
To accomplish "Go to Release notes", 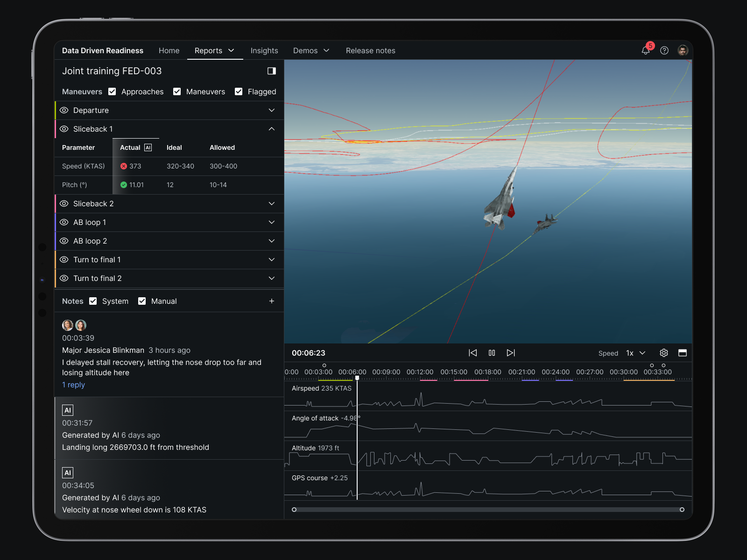I will click(370, 50).
